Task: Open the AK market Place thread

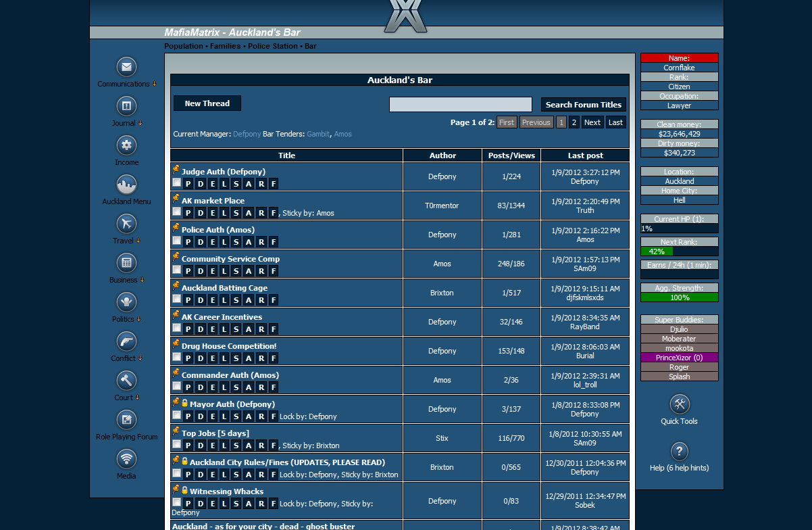Action: (x=213, y=201)
